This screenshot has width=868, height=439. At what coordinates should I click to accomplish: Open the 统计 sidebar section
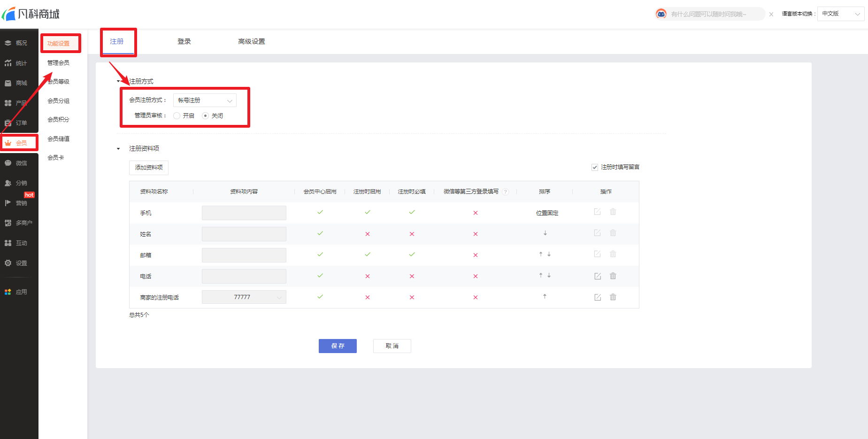19,63
